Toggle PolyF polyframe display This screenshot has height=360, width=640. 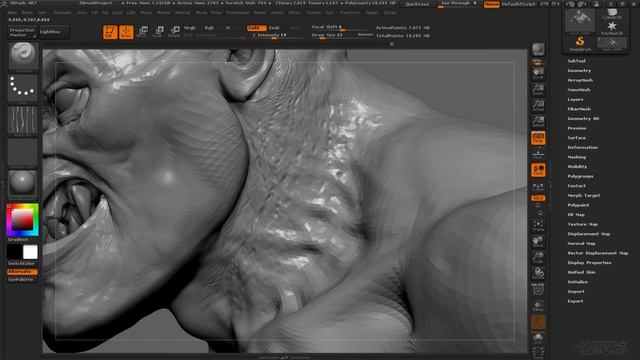click(x=538, y=290)
